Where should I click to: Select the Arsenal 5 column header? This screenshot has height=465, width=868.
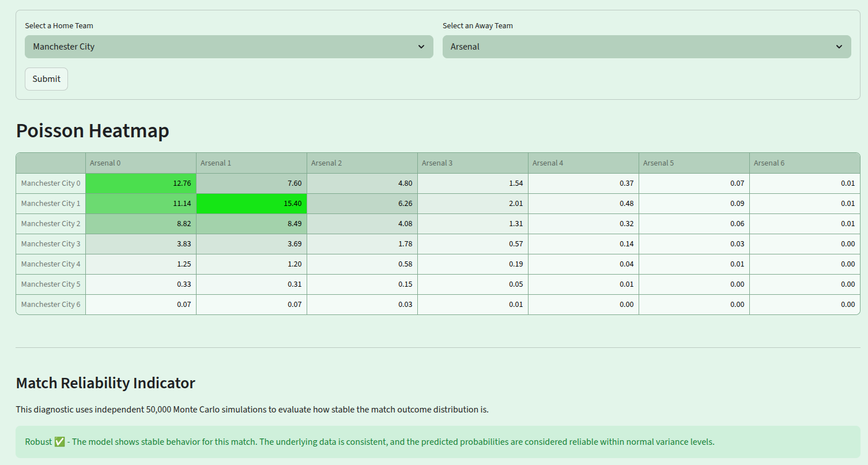tap(694, 163)
